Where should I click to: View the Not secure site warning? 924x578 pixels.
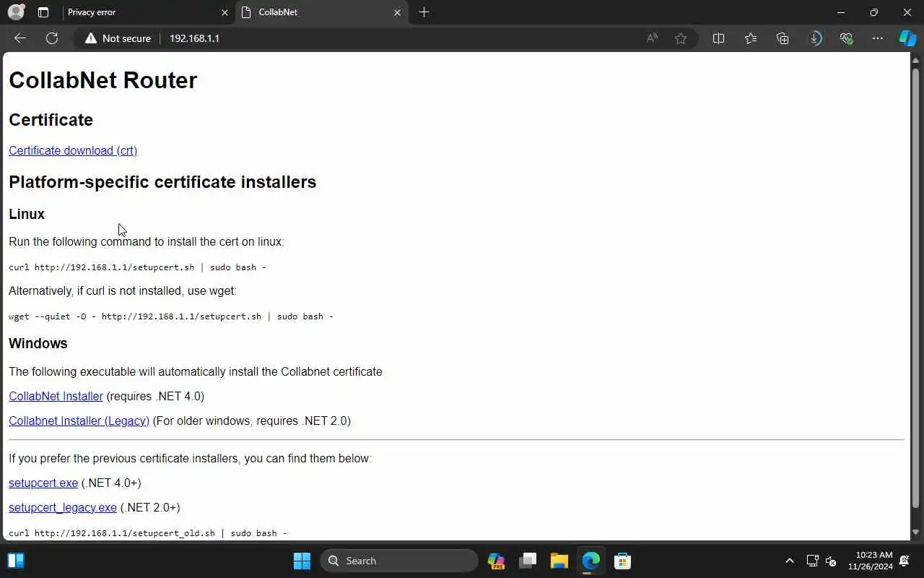[x=118, y=38]
